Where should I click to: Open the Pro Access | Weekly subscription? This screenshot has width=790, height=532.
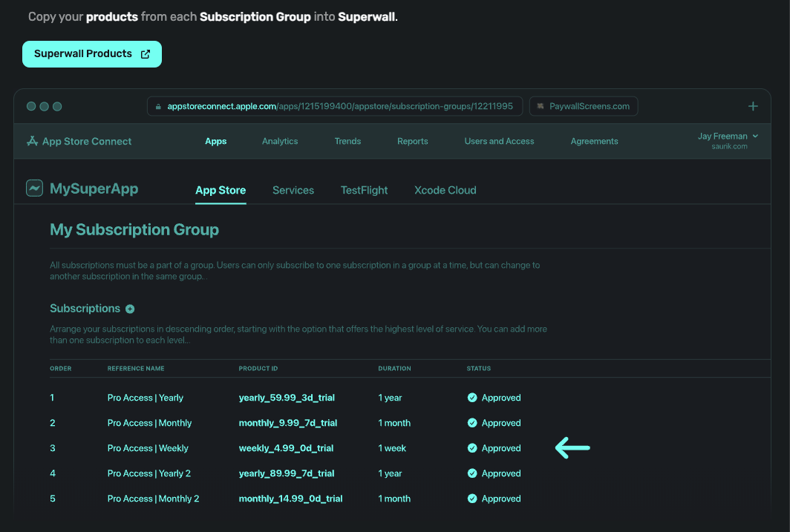coord(148,448)
